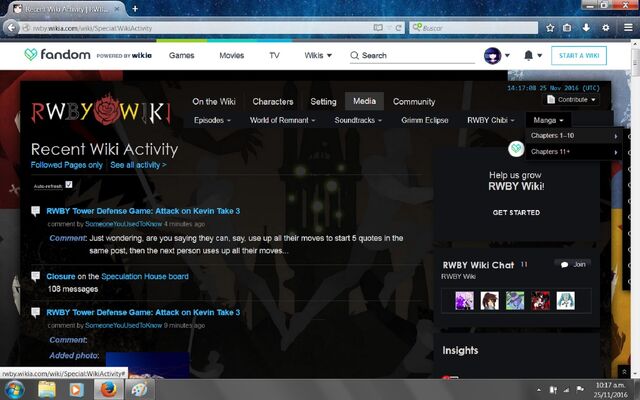Reload the page with the refresh icon
The width and height of the screenshot is (640, 400).
(x=398, y=28)
